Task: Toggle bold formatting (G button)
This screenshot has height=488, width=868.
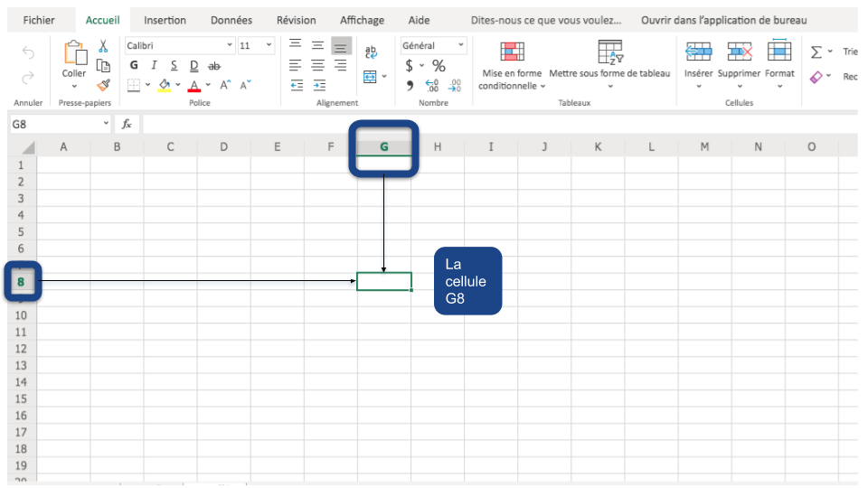Action: coord(134,65)
